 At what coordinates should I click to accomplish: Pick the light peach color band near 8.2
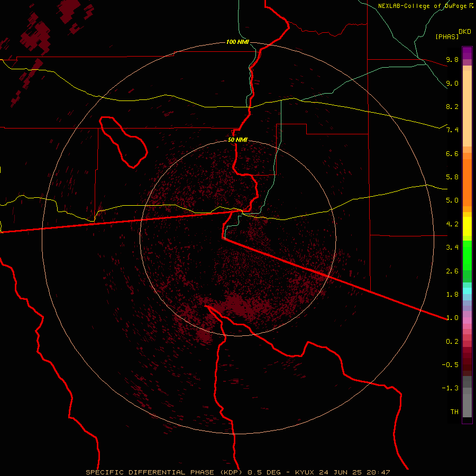pyautogui.click(x=467, y=108)
